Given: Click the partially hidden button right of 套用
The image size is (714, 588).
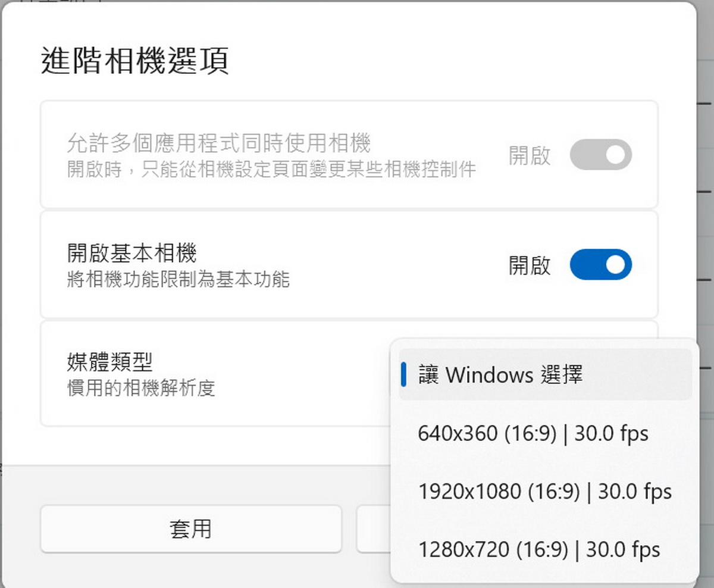Looking at the screenshot, I should 373,528.
